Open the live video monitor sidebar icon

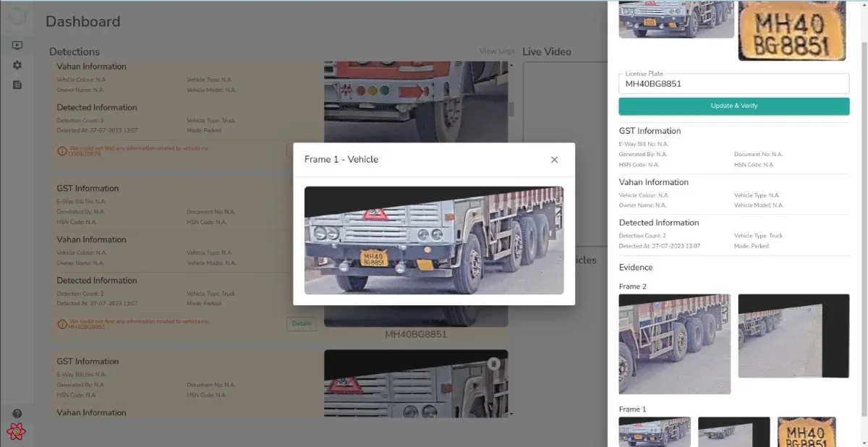click(x=17, y=46)
